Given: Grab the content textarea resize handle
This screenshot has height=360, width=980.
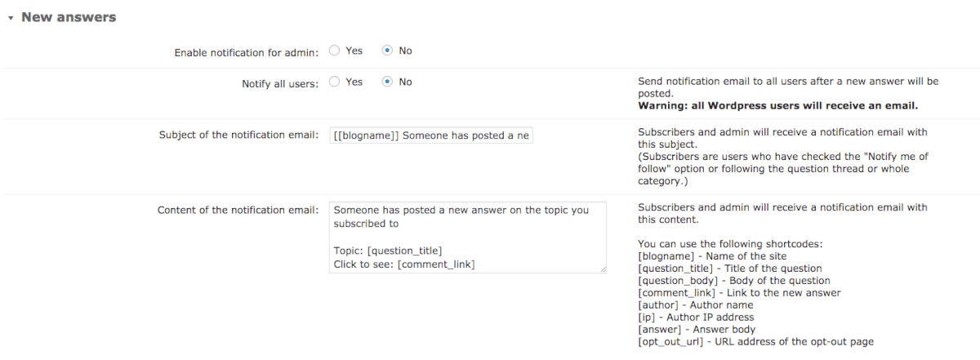Looking at the screenshot, I should (603, 268).
